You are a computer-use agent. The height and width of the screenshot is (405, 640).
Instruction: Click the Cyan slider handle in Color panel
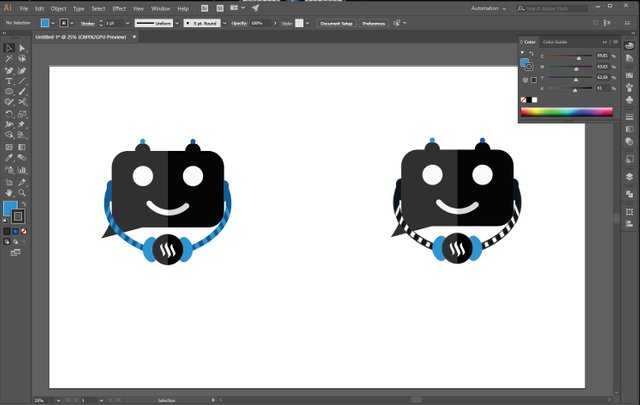[579, 58]
